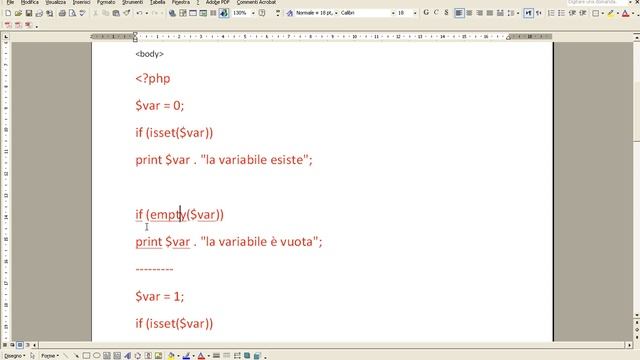The width and height of the screenshot is (640, 360).
Task: Apply red font color in formatting toolbar
Action: pos(626,13)
